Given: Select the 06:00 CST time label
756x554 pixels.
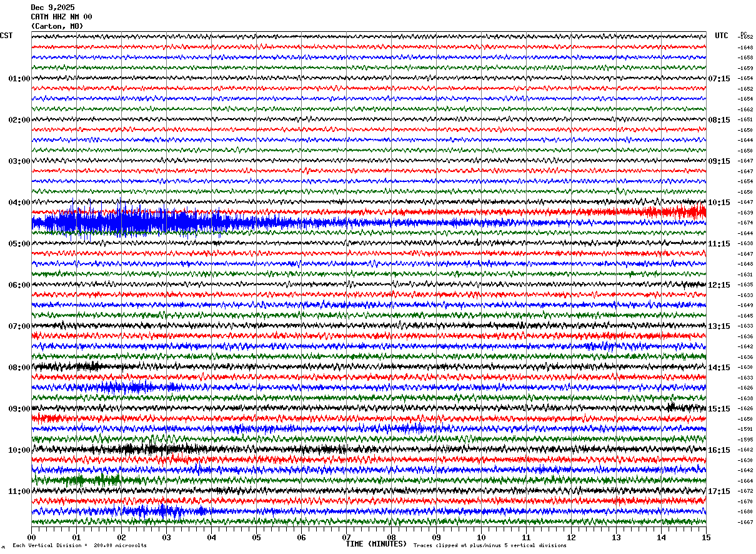Looking at the screenshot, I should pyautogui.click(x=19, y=285).
